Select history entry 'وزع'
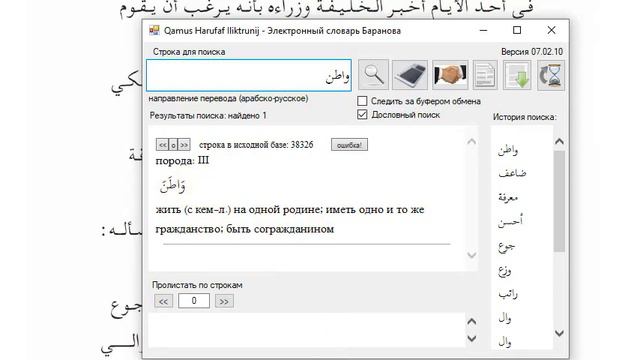Viewport: 640px width, 360px height. 505,270
